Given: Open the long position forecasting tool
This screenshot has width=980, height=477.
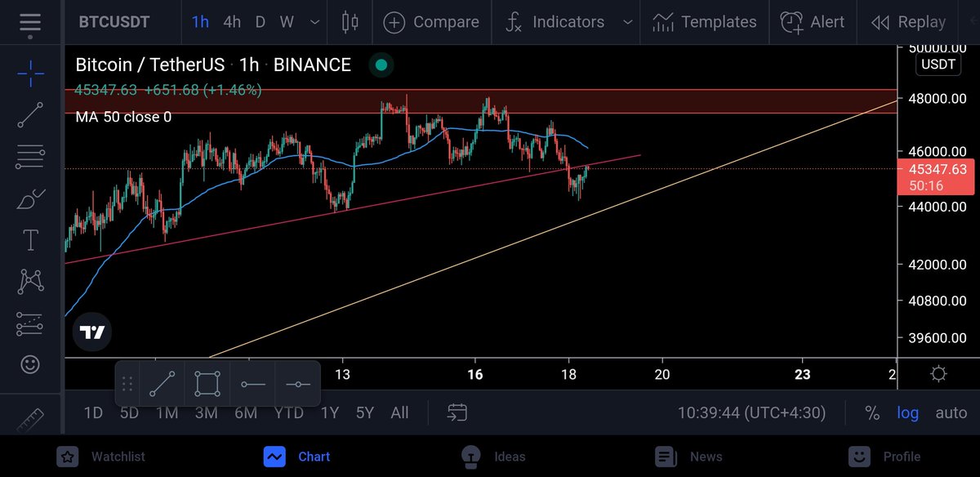Looking at the screenshot, I should pos(31,324).
